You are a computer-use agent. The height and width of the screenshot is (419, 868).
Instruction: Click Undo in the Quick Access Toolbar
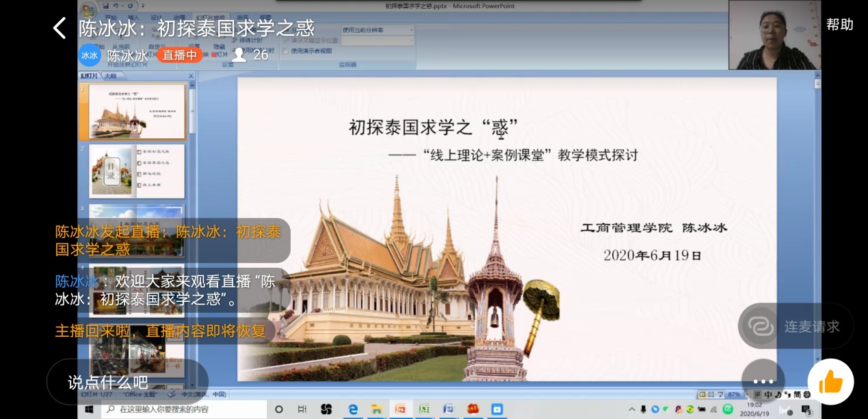coord(117,6)
